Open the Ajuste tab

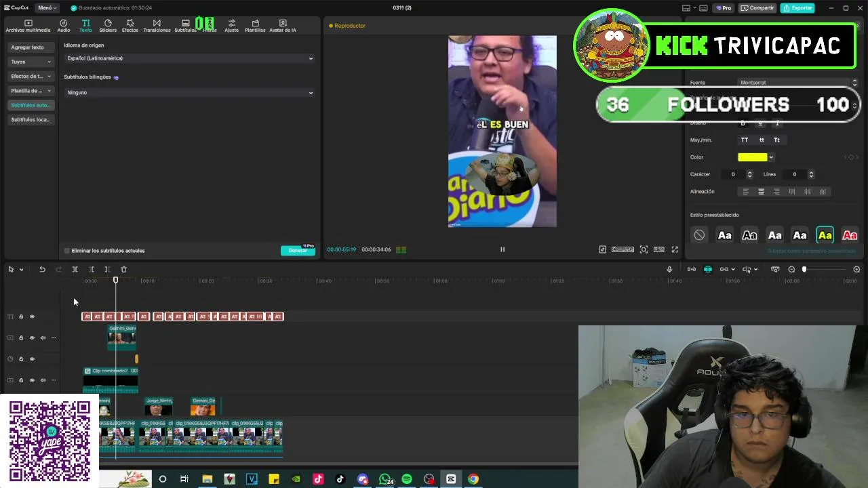pyautogui.click(x=232, y=26)
